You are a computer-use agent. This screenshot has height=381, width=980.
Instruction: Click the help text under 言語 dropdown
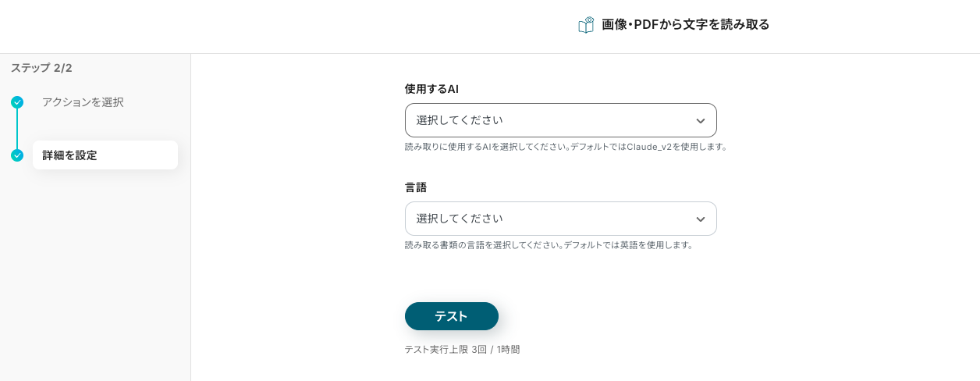(549, 245)
